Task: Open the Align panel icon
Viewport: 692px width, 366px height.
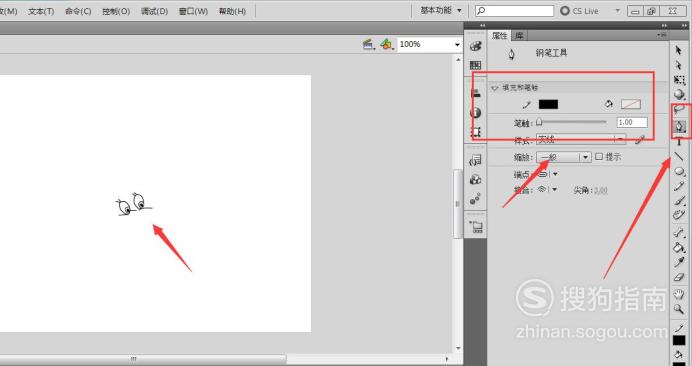Action: click(475, 93)
